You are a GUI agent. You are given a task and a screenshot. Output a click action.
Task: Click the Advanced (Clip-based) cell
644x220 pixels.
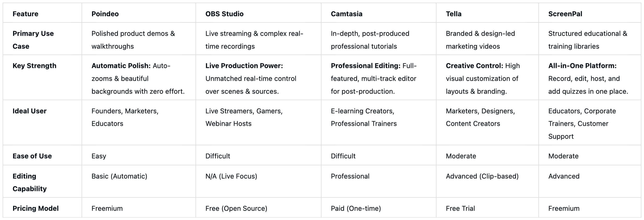482,176
